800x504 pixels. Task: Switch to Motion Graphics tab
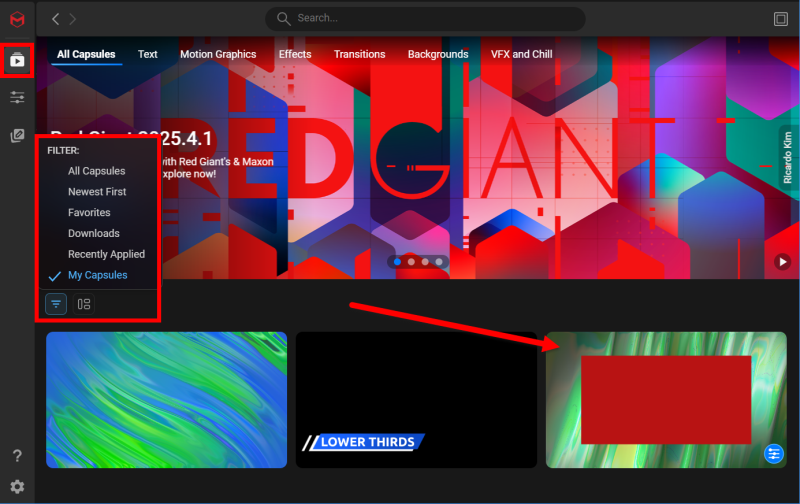(218, 54)
